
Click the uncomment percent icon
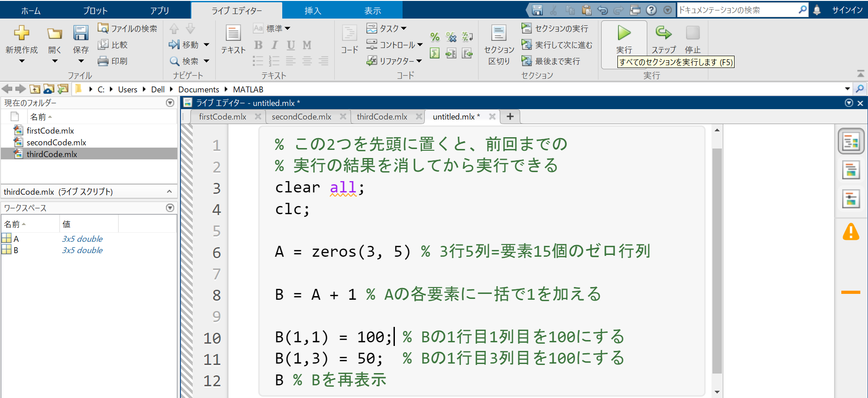pos(451,37)
